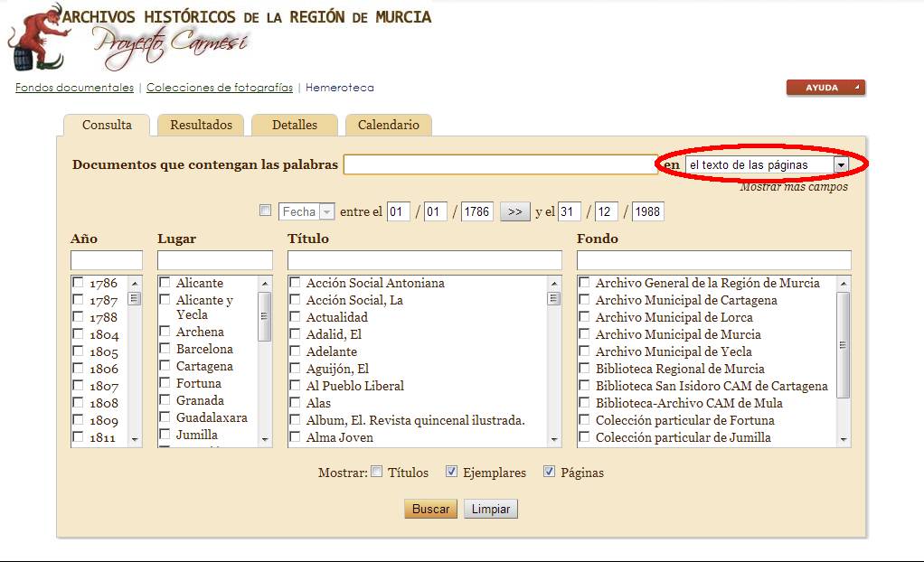The height and width of the screenshot is (562, 924).
Task: Check the Títulos display option
Action: 378,472
